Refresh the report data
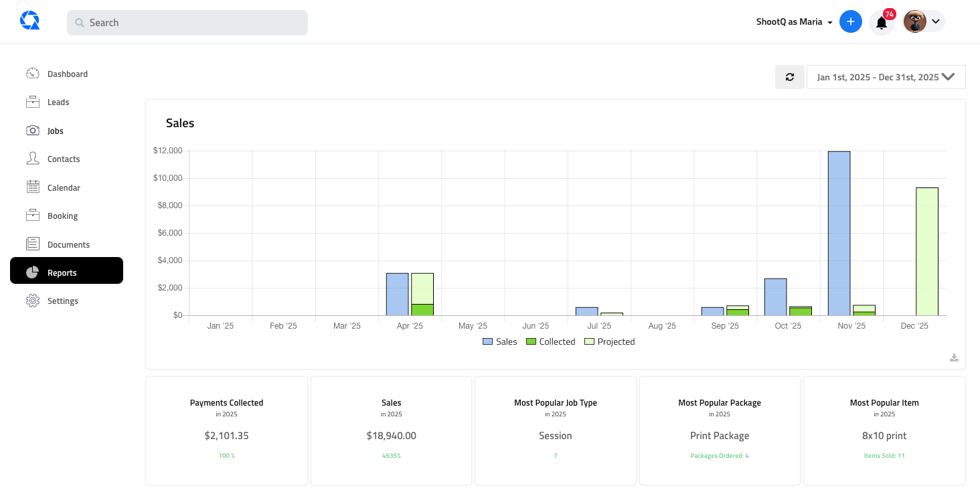Screen dimensions: 980x490 click(x=789, y=77)
